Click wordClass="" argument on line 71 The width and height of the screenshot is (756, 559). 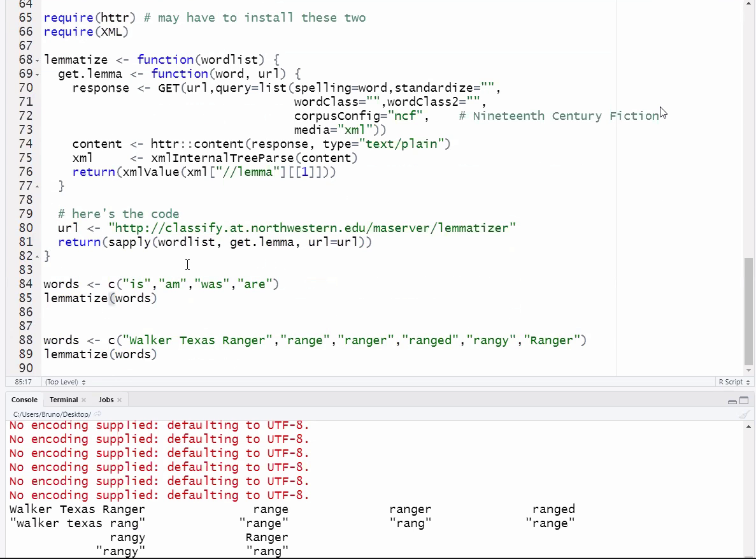pyautogui.click(x=336, y=102)
